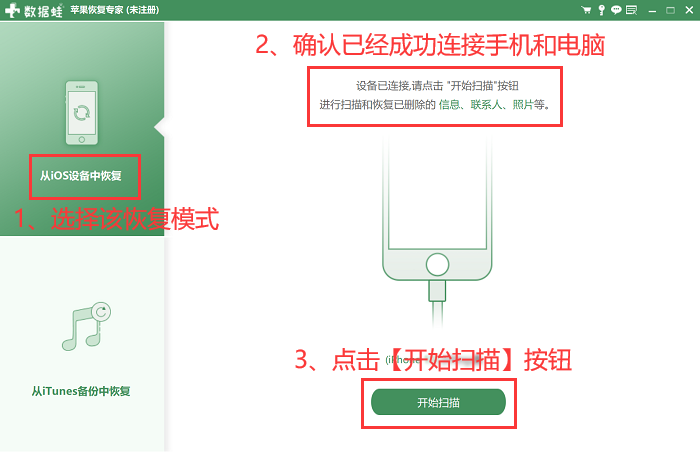Image resolution: width=700 pixels, height=452 pixels.
Task: Open the menu list icon in title bar
Action: 631,10
